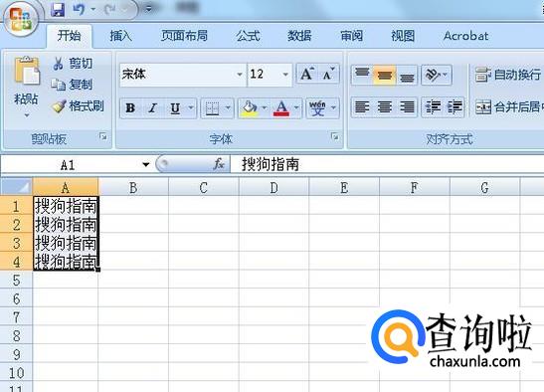Switch to the 插入 (Insert) tab
Image resolution: width=544 pixels, height=392 pixels.
[120, 36]
